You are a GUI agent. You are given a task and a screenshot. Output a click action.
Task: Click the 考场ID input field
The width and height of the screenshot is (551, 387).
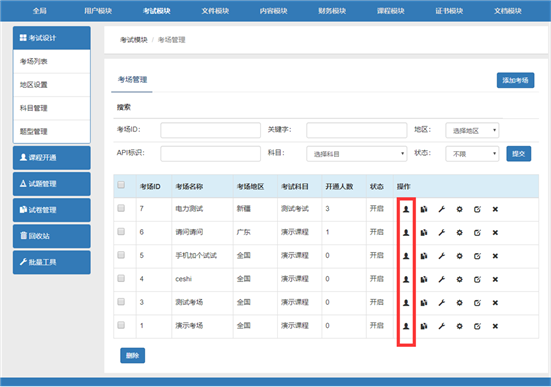[x=210, y=130]
